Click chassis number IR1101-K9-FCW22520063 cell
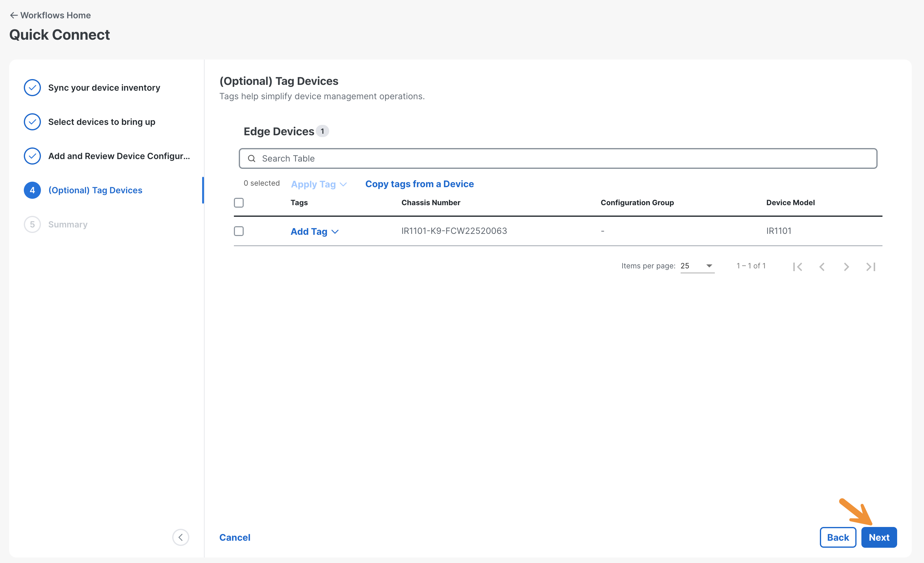 click(x=454, y=231)
